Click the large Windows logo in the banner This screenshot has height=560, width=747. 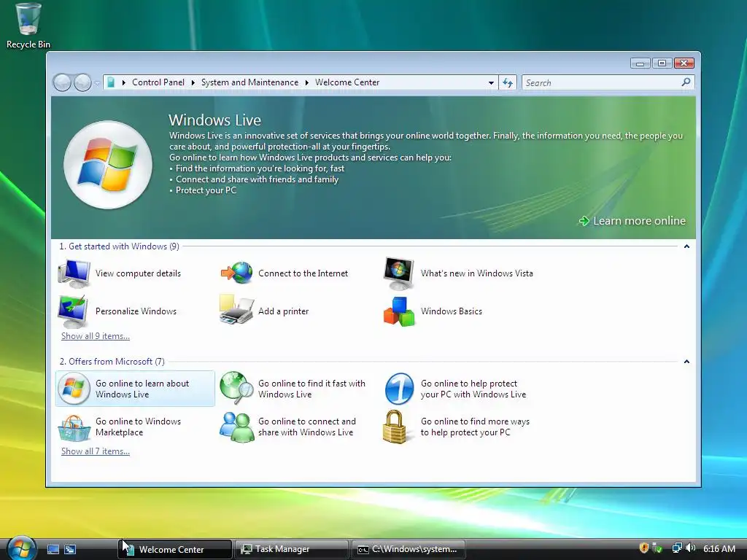108,165
